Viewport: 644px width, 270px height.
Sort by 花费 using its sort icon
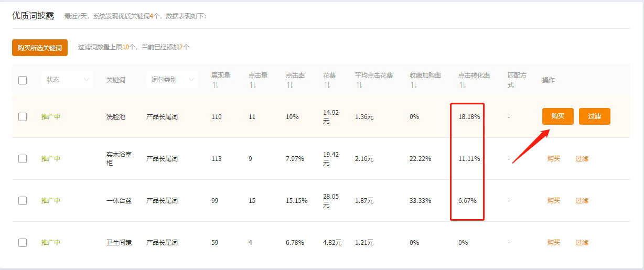[327, 85]
